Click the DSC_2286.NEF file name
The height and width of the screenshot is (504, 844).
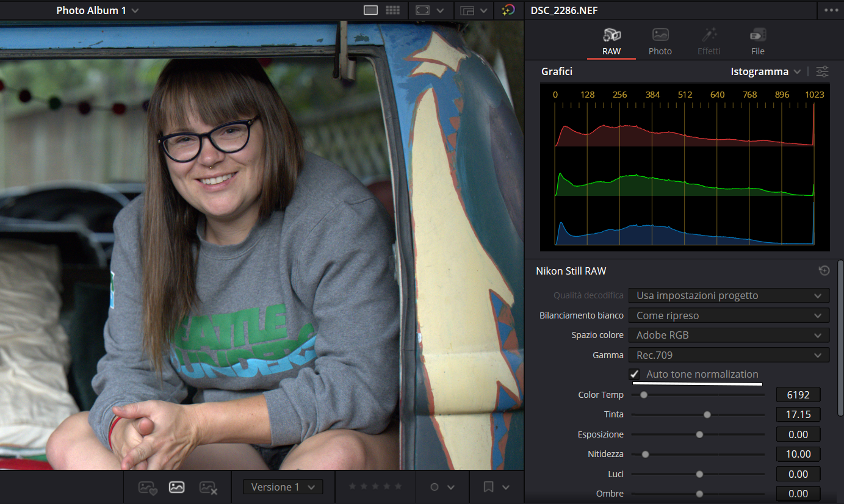[x=564, y=10]
